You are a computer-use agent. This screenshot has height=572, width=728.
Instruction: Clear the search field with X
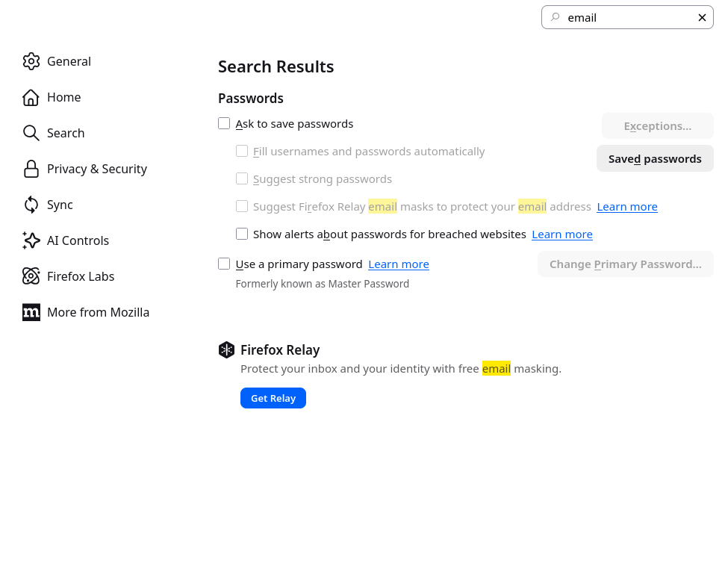tap(702, 18)
